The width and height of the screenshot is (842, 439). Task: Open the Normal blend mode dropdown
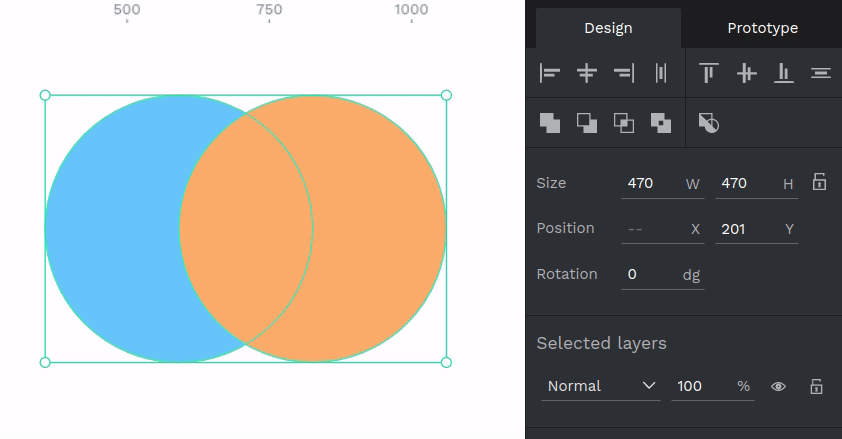(600, 386)
